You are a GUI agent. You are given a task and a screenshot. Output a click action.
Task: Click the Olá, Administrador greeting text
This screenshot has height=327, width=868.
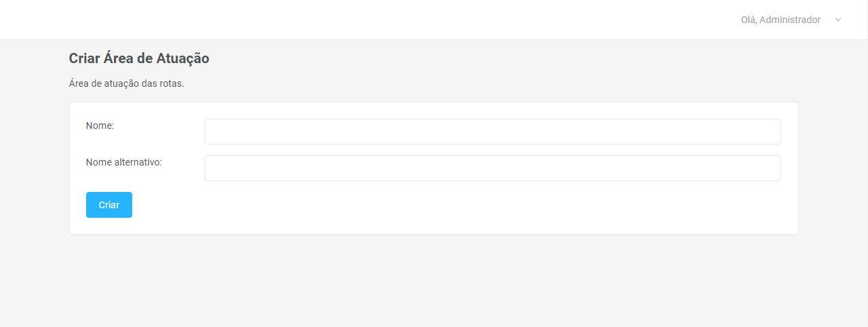click(781, 20)
